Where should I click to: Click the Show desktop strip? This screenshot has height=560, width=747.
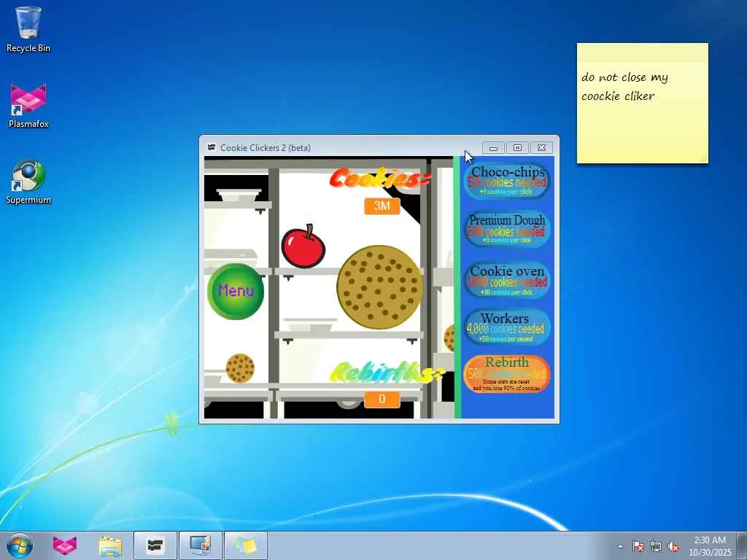(x=741, y=545)
